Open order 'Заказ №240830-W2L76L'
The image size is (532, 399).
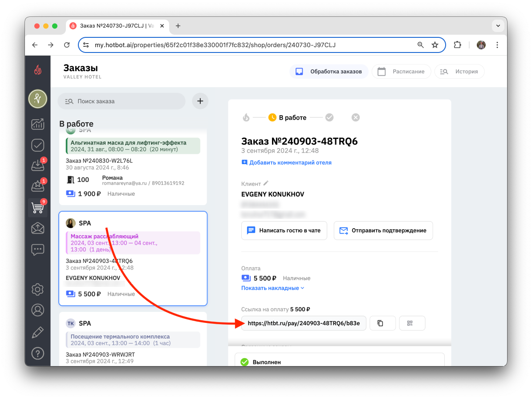tap(99, 161)
